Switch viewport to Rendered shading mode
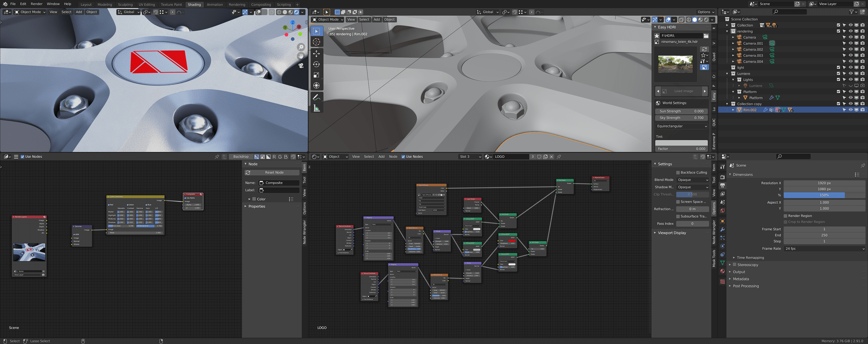This screenshot has height=344, width=868. pyautogui.click(x=706, y=20)
